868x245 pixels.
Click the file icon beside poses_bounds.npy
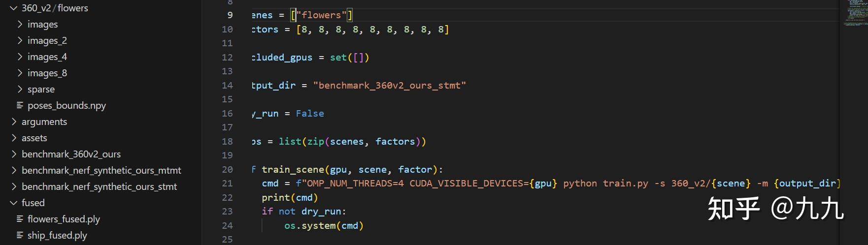point(20,105)
